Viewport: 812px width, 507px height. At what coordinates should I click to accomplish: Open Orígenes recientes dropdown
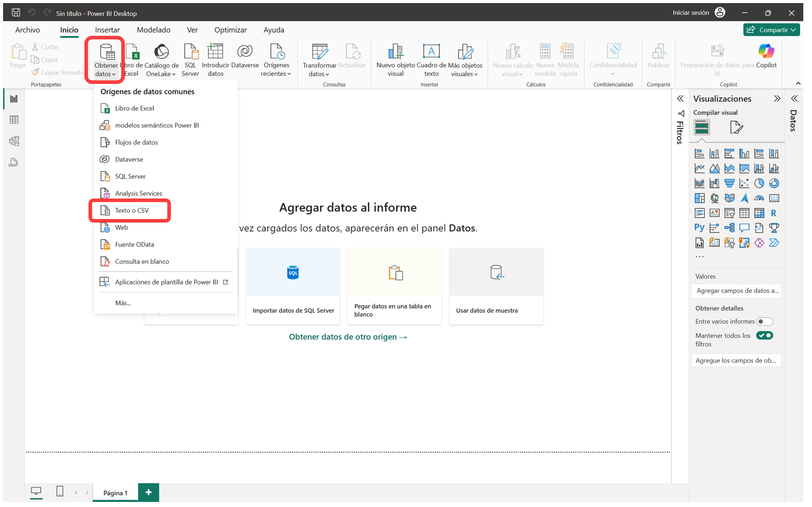pos(276,60)
